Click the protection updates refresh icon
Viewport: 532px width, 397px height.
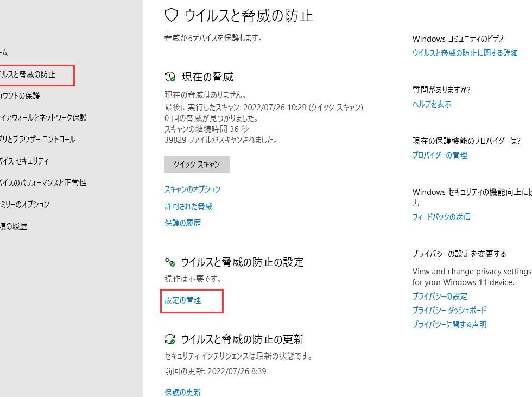coord(170,339)
